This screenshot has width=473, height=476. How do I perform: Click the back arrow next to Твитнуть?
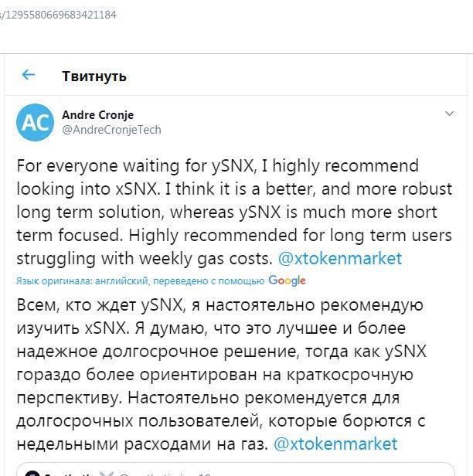click(29, 75)
